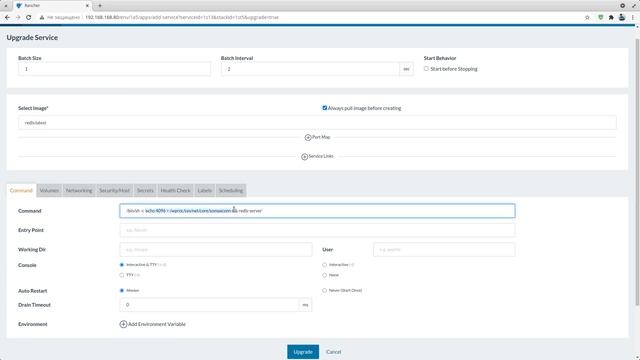Switch to the Command tab
The image size is (640, 360).
[x=21, y=191]
